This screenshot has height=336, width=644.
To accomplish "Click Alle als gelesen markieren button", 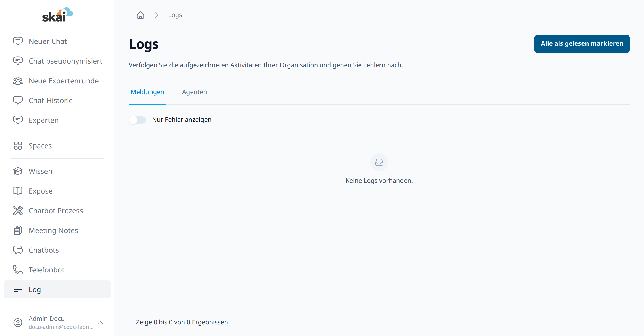I will pos(582,44).
